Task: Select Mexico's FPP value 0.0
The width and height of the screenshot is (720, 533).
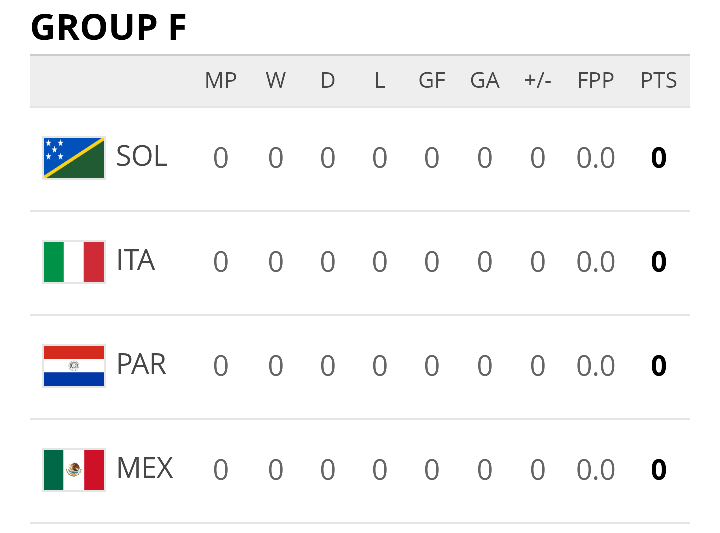Action: coord(596,470)
